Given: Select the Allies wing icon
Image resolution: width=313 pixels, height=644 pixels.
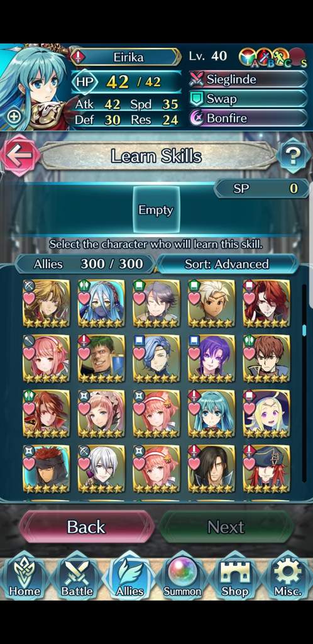Looking at the screenshot, I should (129, 579).
